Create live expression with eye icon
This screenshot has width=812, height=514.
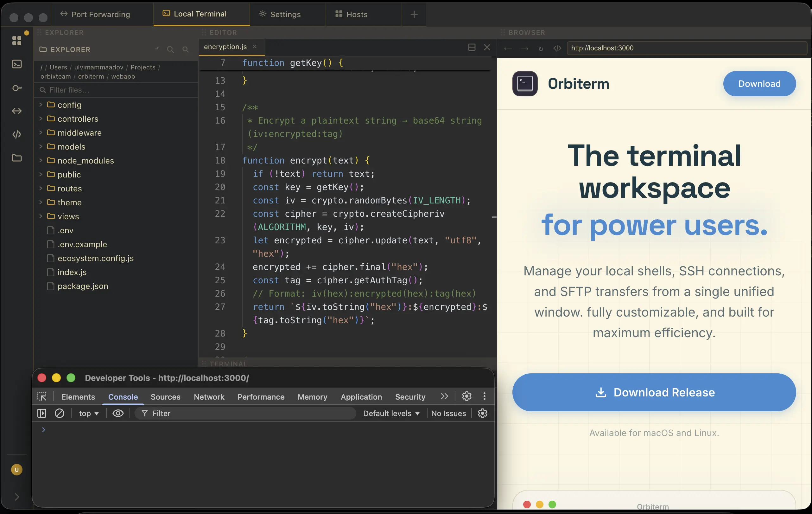(x=118, y=414)
